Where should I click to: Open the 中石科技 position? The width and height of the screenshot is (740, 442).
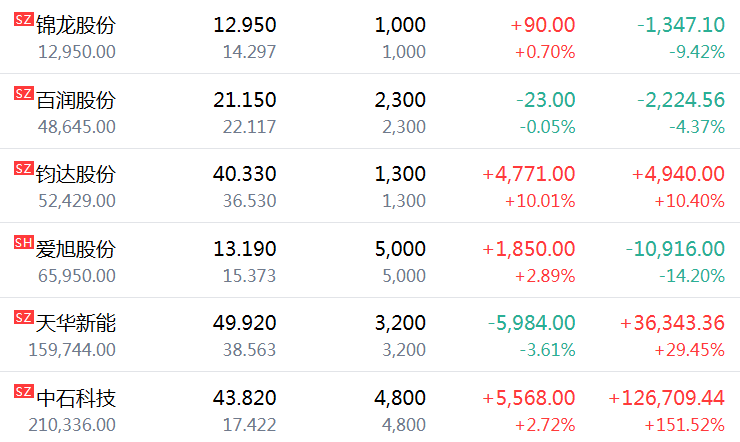point(76,399)
